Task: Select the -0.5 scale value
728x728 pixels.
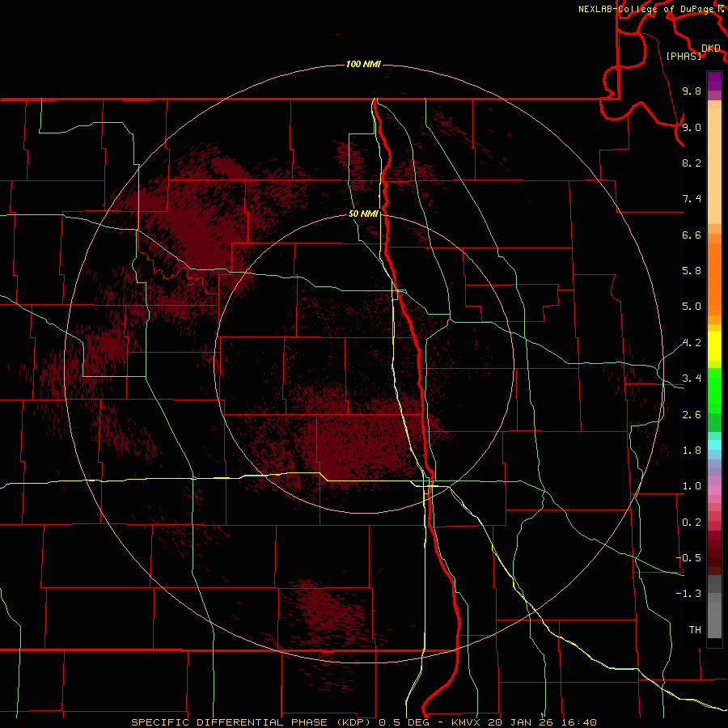Action: [688, 558]
